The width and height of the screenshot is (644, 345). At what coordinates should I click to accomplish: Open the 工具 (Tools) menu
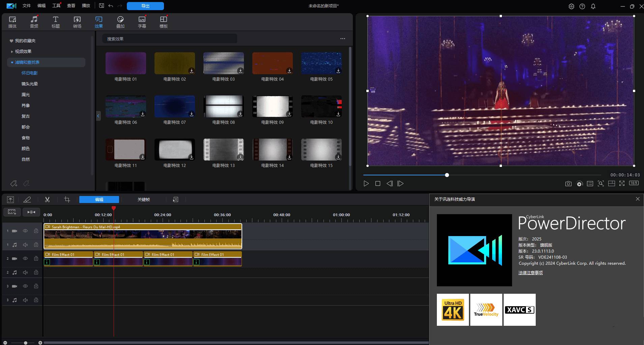(57, 6)
